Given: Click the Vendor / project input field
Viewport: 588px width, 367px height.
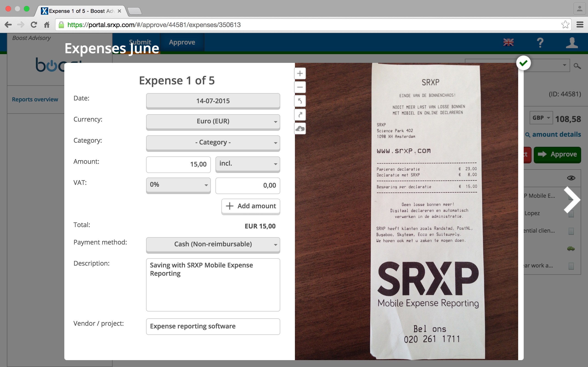Looking at the screenshot, I should 213,326.
